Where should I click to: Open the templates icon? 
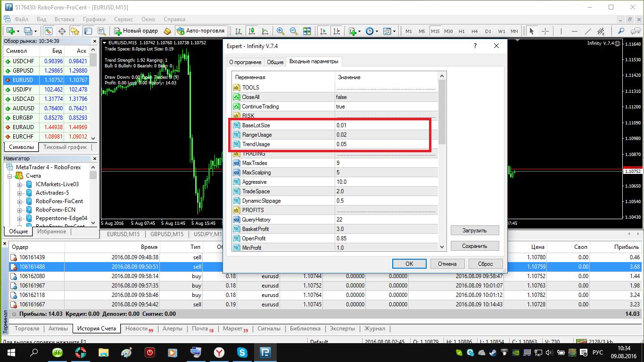[389, 31]
